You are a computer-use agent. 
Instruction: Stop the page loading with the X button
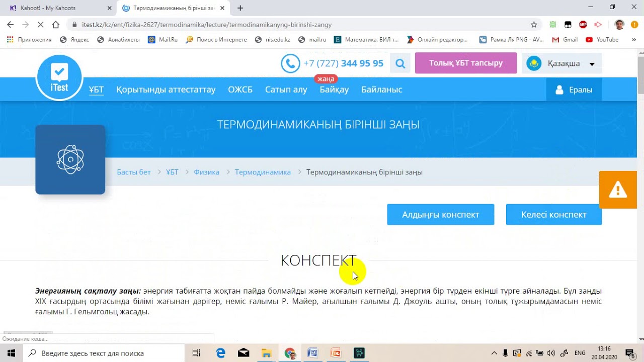tap(41, 25)
